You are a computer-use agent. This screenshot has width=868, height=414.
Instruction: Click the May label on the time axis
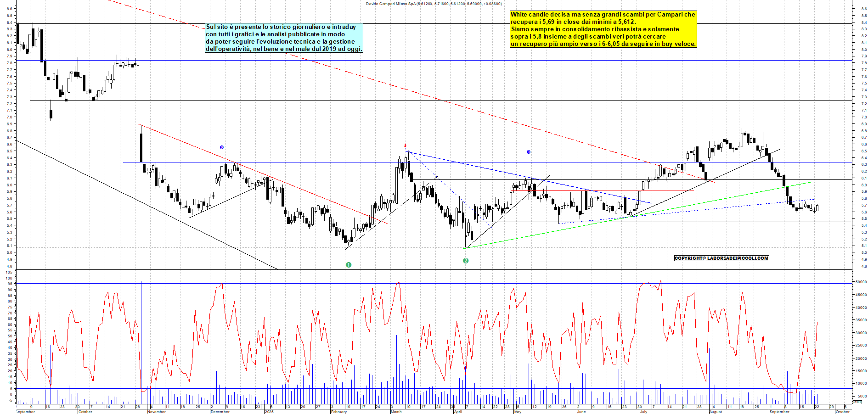pos(518,412)
